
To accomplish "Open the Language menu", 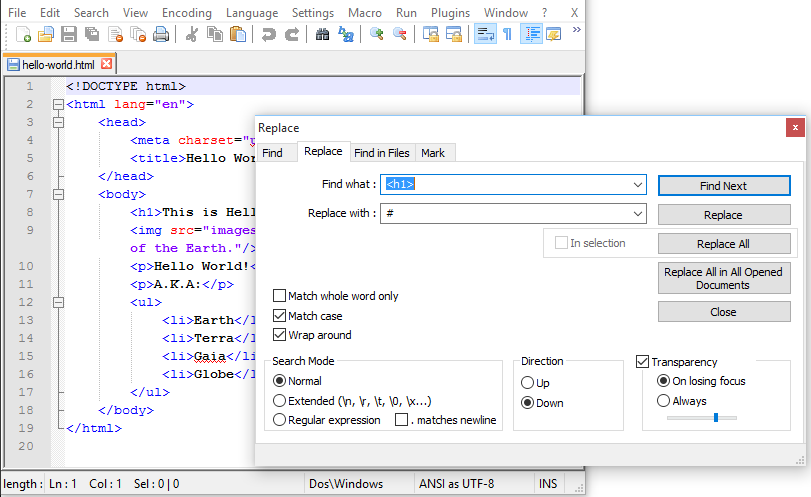I will coord(252,13).
